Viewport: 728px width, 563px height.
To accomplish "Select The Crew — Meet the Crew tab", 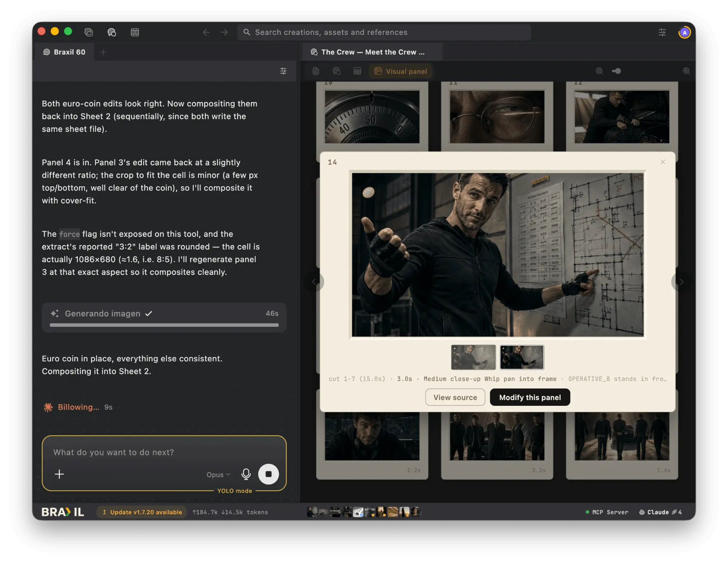I will [x=372, y=52].
